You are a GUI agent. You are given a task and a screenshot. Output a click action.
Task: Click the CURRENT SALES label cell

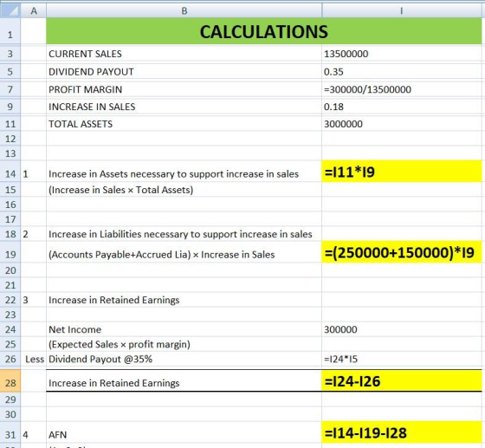(184, 54)
